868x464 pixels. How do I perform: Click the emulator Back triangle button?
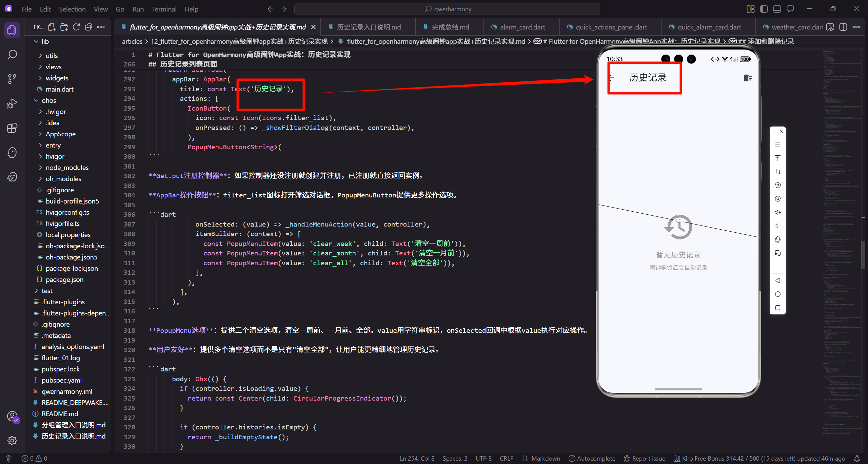point(778,281)
